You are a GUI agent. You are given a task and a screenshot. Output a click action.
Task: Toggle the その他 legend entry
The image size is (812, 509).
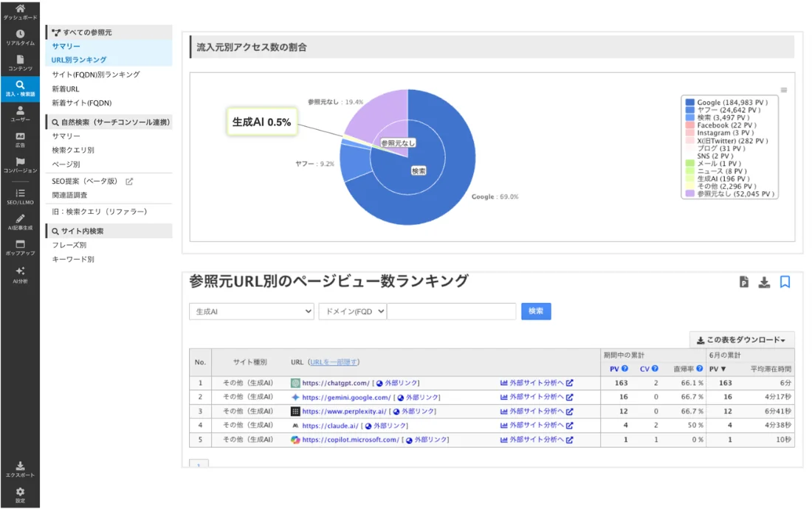pyautogui.click(x=720, y=186)
